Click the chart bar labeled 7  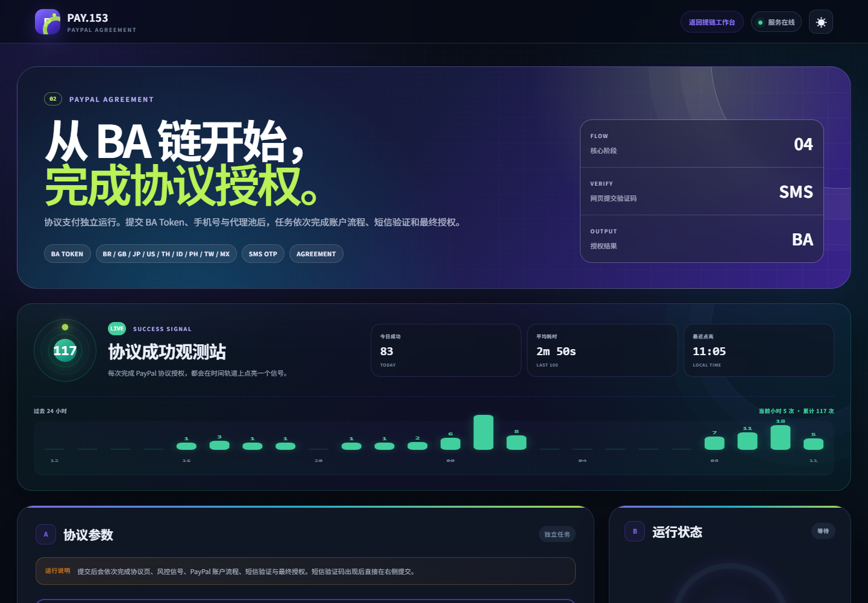point(714,443)
